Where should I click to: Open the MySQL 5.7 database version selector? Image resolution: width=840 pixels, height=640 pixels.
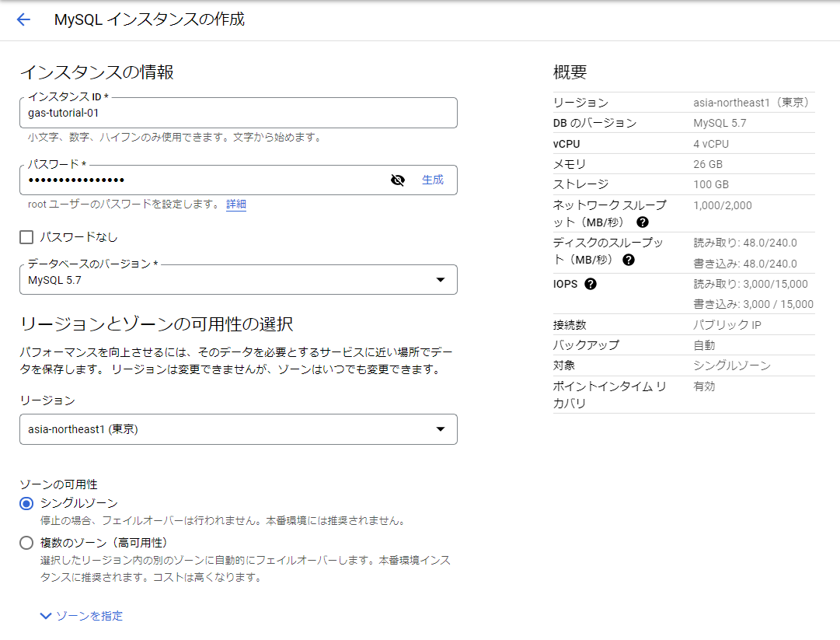(233, 279)
